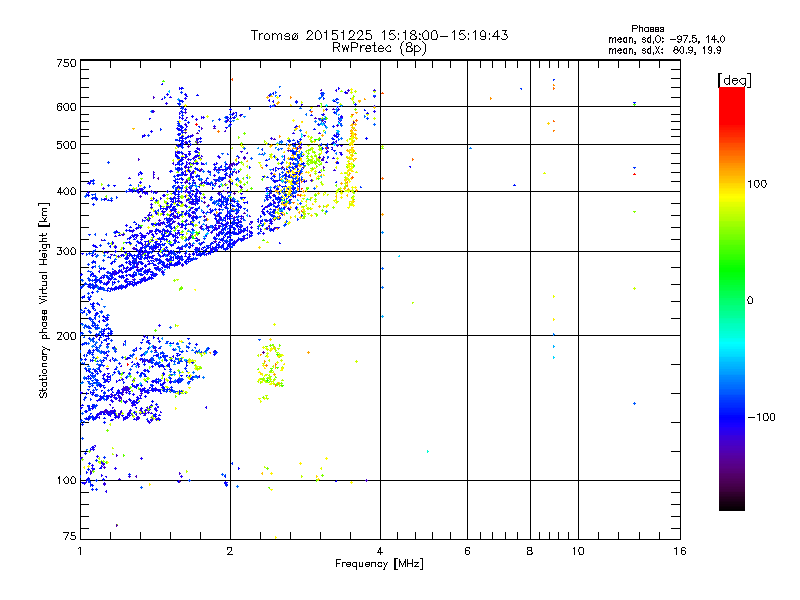The image size is (800, 600).
Task: Click the x-axis tick label '16'
Action: 680,551
